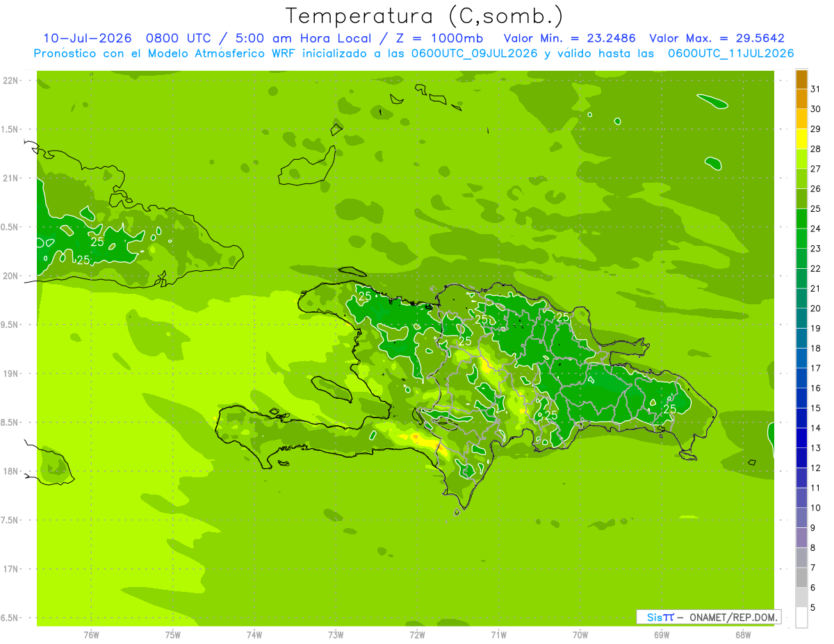Click the '17N' latitude label

11,569
